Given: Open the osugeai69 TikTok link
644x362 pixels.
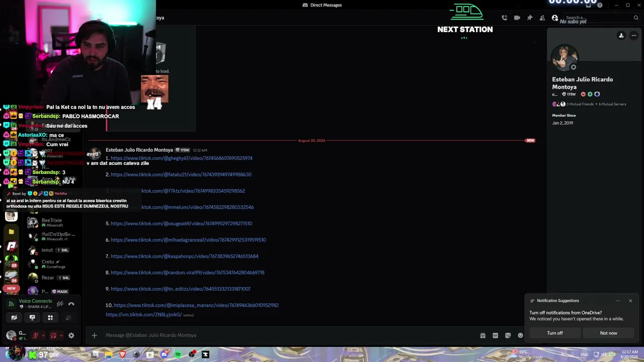Looking at the screenshot, I should (x=182, y=223).
